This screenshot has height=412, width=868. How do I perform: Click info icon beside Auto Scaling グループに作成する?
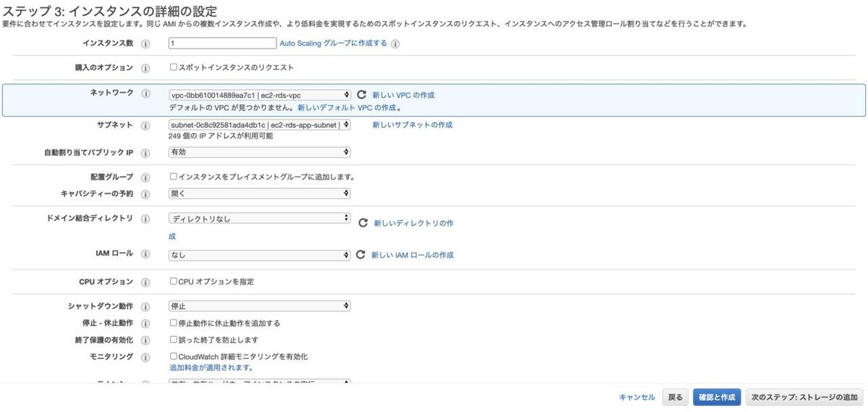[396, 43]
